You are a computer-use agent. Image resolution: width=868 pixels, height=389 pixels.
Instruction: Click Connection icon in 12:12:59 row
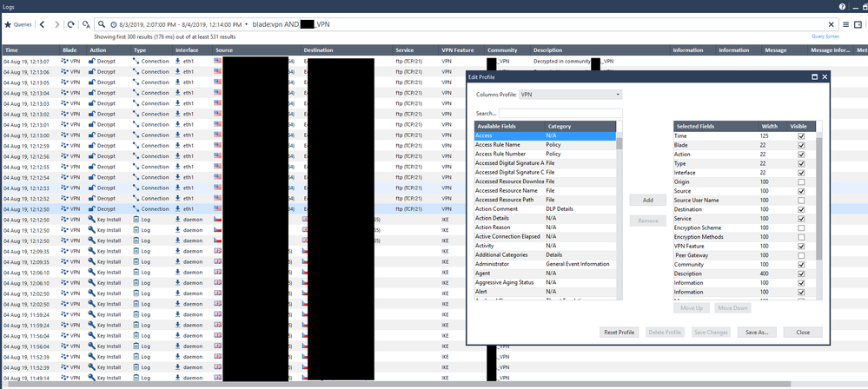coord(136,146)
